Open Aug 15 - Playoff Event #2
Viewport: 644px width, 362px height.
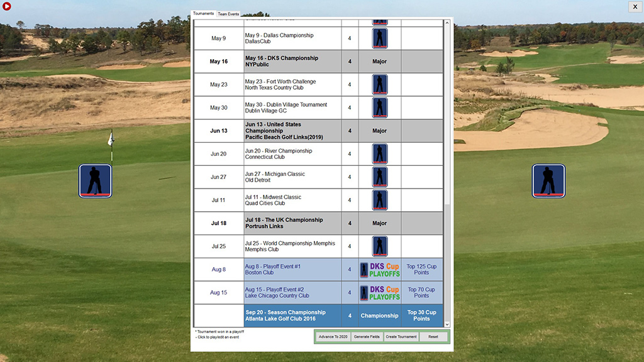coord(292,293)
